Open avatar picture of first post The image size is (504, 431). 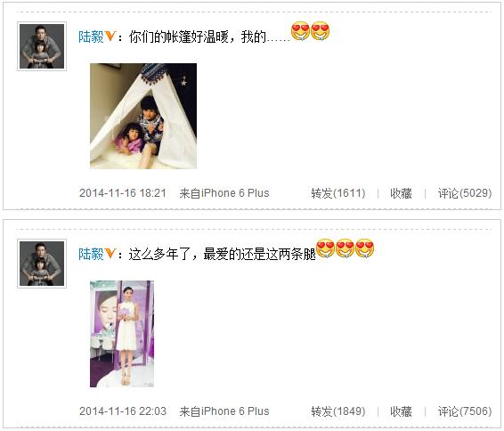[x=42, y=46]
